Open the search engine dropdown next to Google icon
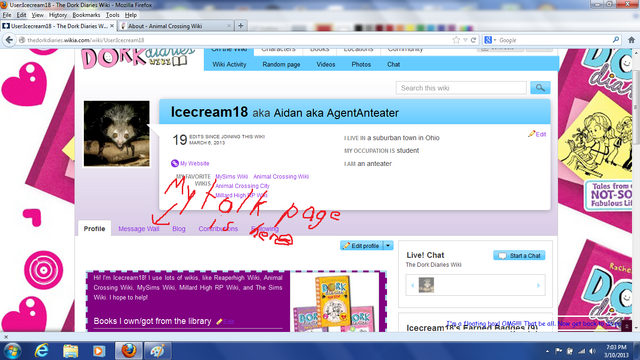The image size is (640, 360). pyautogui.click(x=495, y=40)
